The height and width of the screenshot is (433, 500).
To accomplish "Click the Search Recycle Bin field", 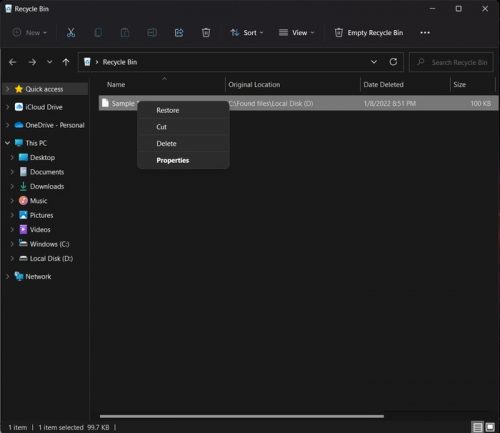I will (451, 62).
